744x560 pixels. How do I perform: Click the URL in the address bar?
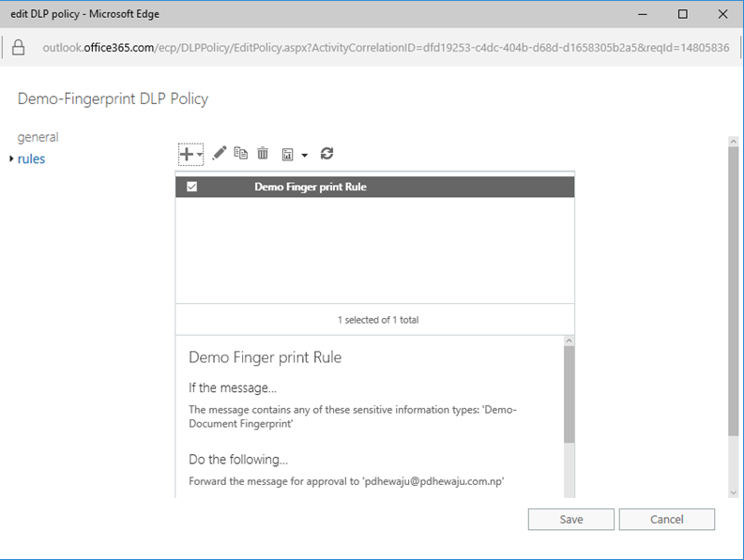tap(386, 48)
